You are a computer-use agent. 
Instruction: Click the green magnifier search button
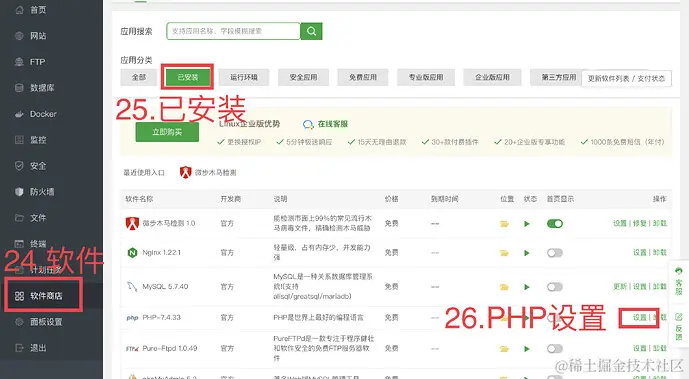[x=311, y=31]
